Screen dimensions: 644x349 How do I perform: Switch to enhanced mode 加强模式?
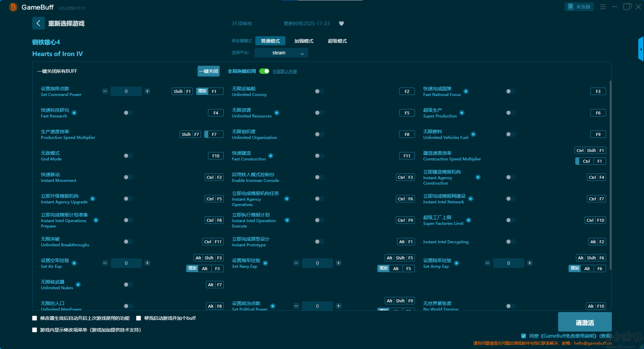pyautogui.click(x=304, y=41)
